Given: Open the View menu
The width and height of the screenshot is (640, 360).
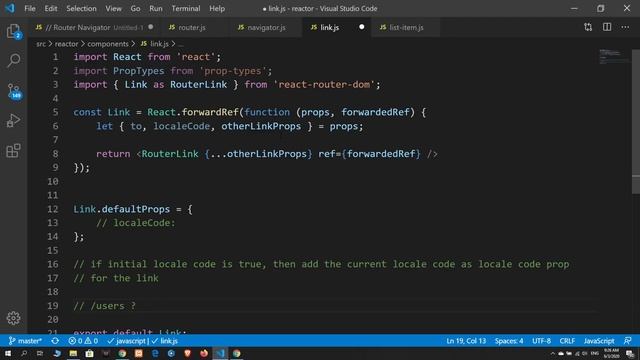Looking at the screenshot, I should pos(113,8).
